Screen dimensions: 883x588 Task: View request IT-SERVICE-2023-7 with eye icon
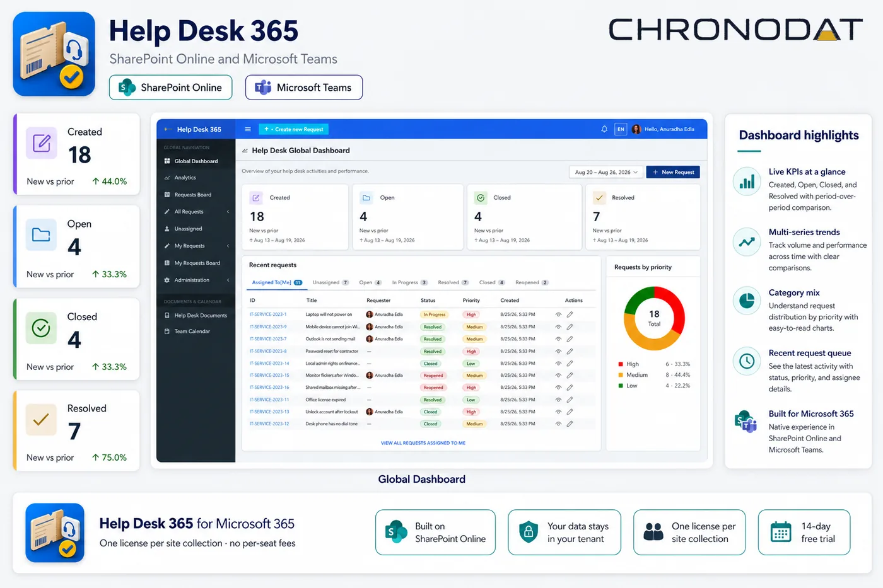(558, 339)
